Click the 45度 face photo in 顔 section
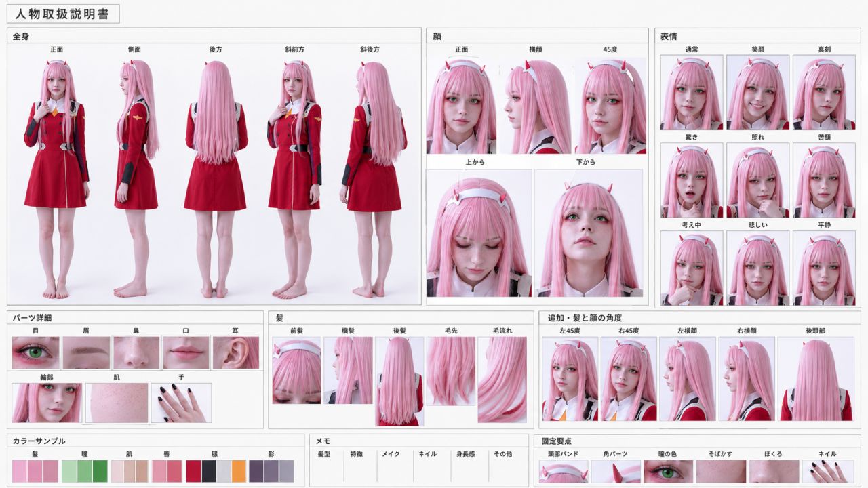 pyautogui.click(x=610, y=106)
